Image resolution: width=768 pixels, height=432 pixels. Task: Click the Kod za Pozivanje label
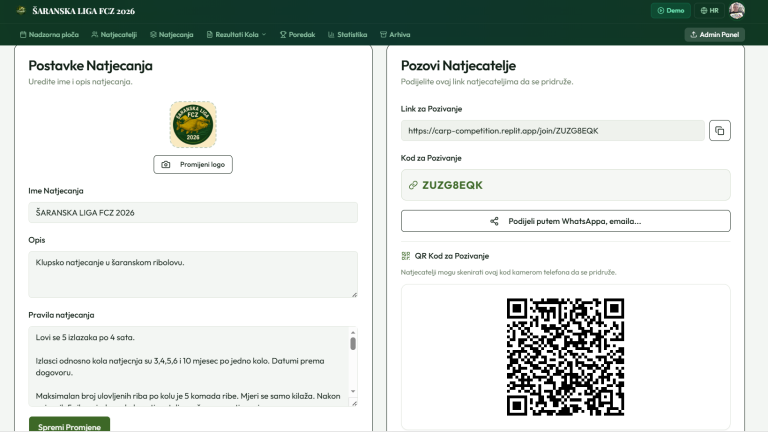431,158
